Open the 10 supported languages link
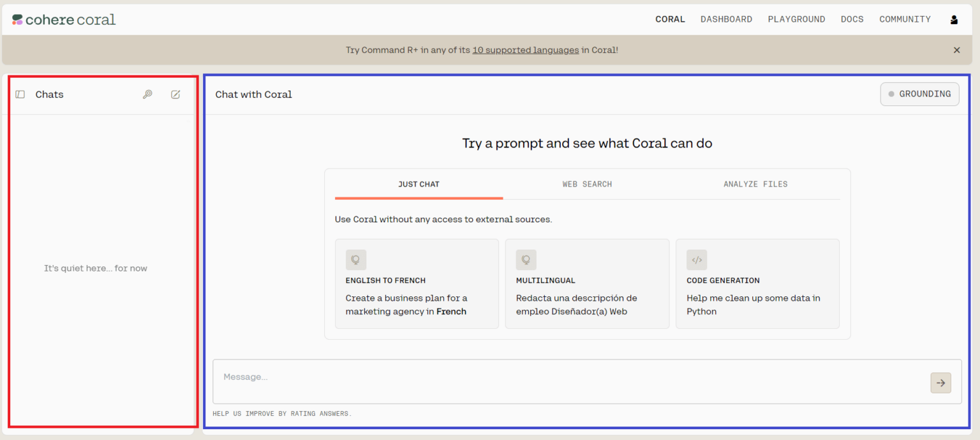 click(x=525, y=50)
